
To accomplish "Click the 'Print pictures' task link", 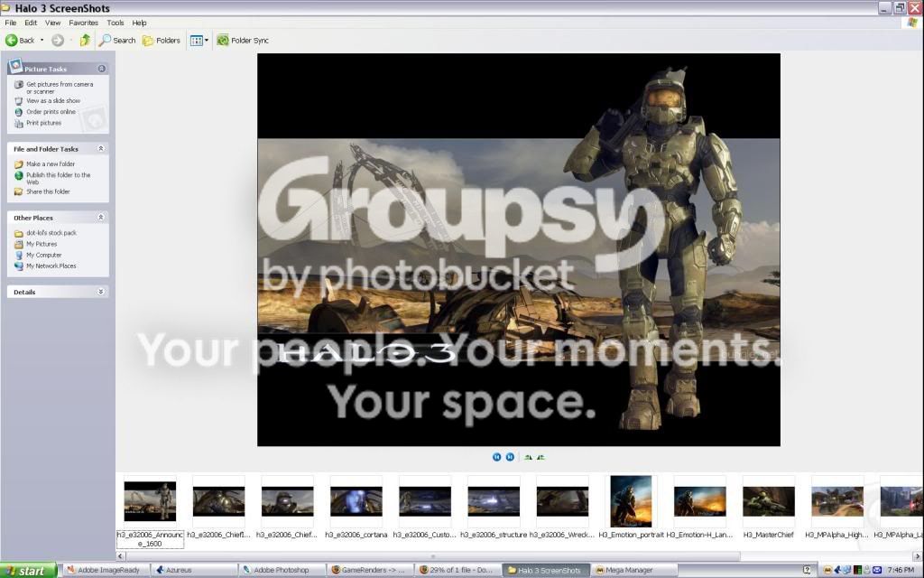I will [x=43, y=123].
